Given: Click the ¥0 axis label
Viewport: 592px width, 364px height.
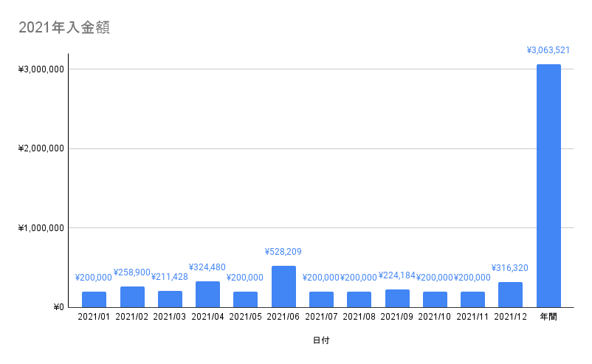Looking at the screenshot, I should click(x=59, y=307).
